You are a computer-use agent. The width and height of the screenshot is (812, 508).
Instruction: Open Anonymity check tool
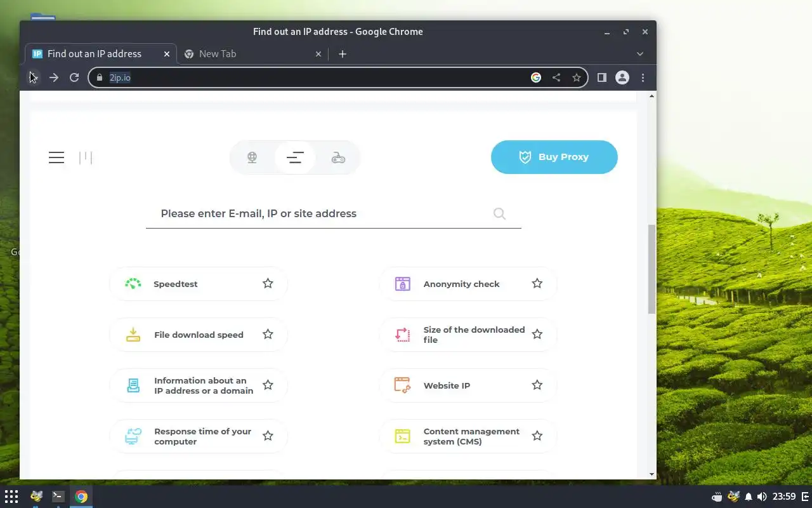tap(468, 284)
